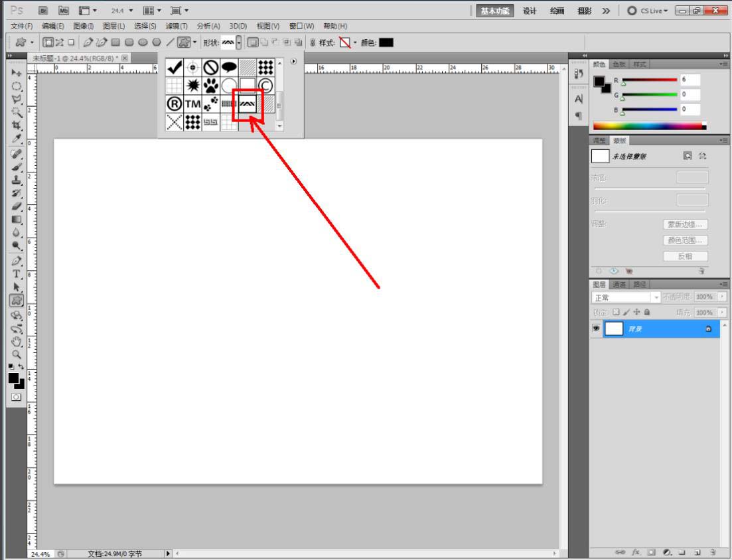
Task: Switch to the 色板 tab
Action: (x=619, y=64)
